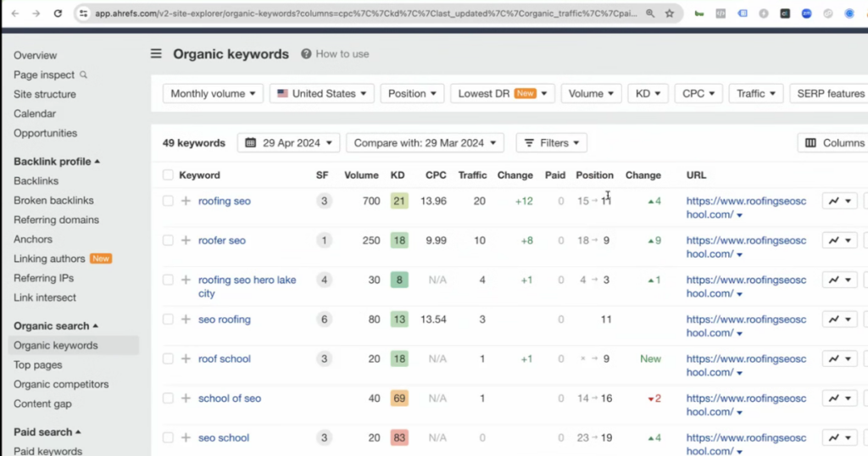Click the plus icon beside roof school
Screen dimensions: 868x456
(x=186, y=359)
